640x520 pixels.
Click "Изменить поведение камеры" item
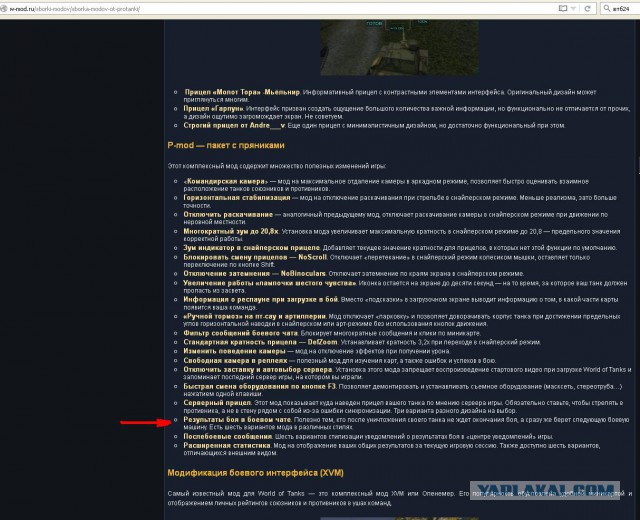[x=234, y=351]
